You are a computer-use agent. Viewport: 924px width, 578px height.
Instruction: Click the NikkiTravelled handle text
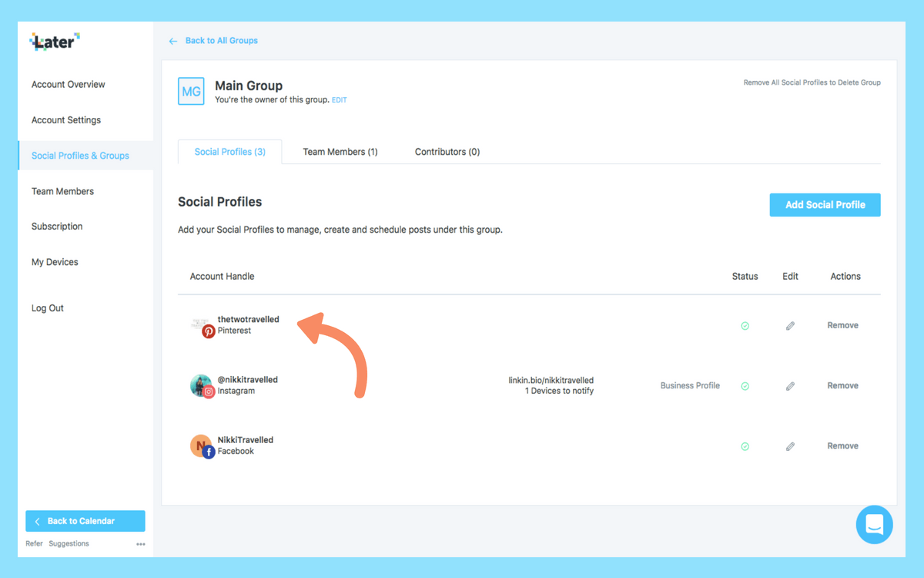246,439
